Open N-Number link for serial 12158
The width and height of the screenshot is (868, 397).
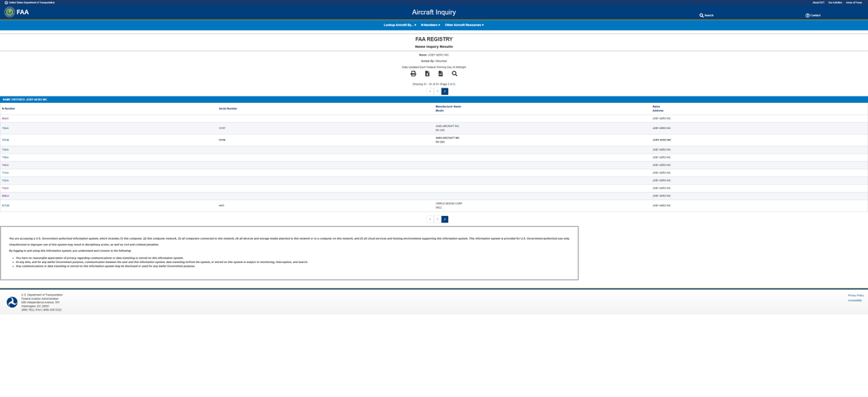5,140
